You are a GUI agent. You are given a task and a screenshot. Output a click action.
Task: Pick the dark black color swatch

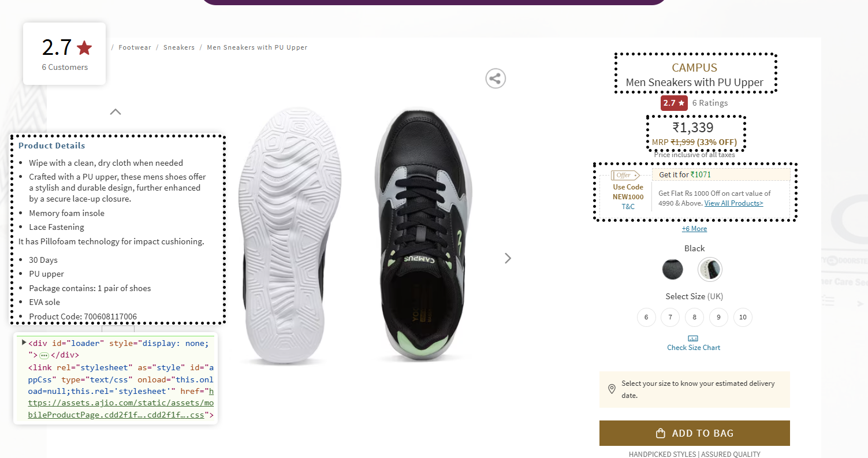tap(672, 269)
